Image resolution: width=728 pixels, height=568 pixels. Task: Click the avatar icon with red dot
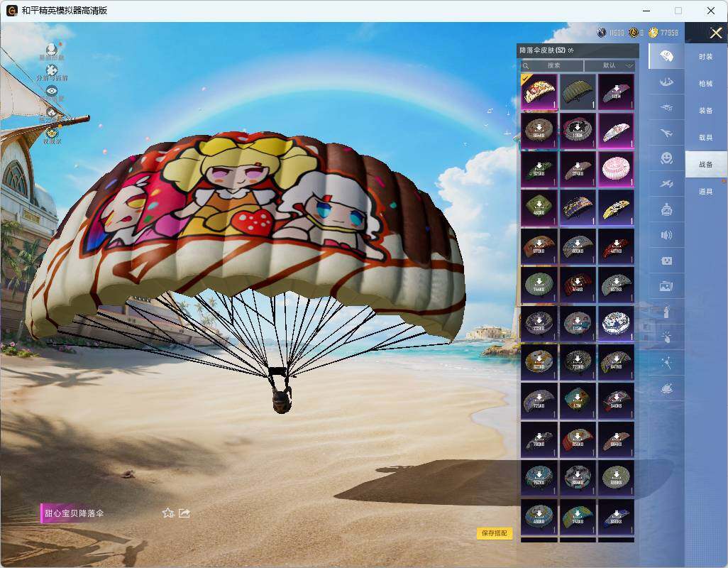tap(52, 49)
